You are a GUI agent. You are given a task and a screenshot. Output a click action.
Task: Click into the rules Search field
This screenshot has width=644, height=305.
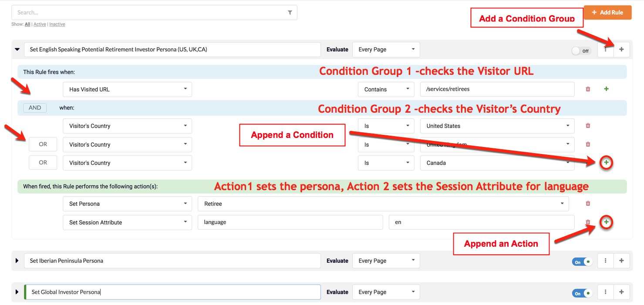point(148,13)
